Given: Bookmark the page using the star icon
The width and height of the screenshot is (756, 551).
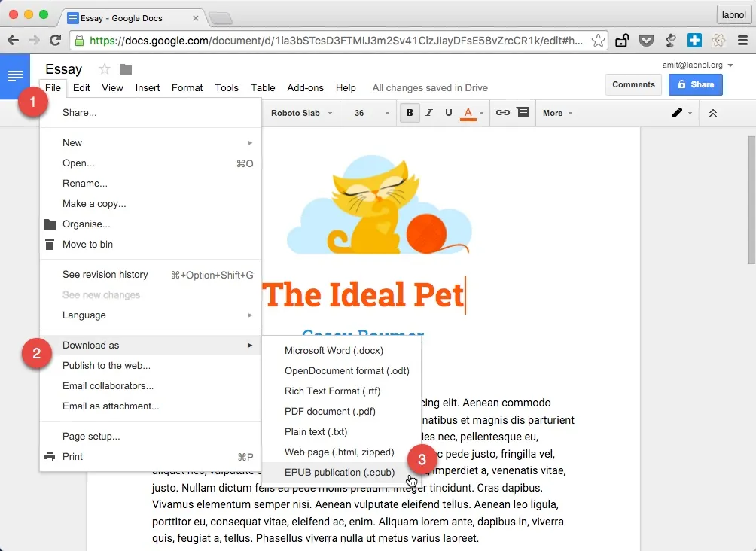Looking at the screenshot, I should click(599, 41).
